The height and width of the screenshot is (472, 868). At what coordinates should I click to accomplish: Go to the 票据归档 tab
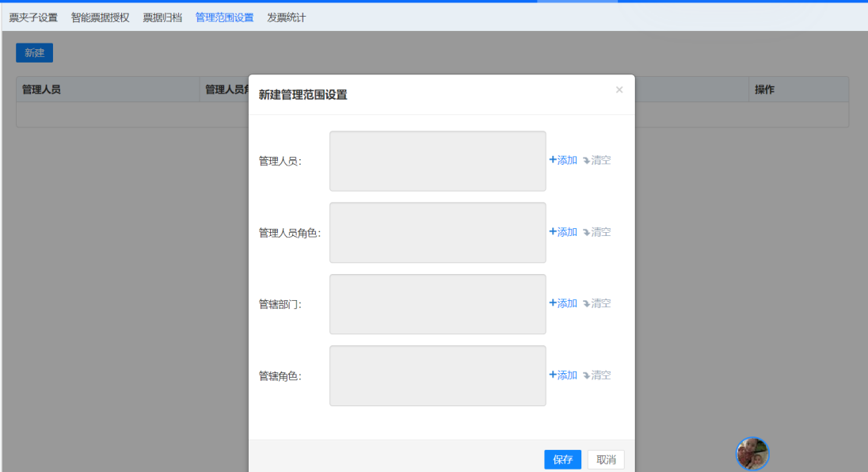pyautogui.click(x=162, y=17)
